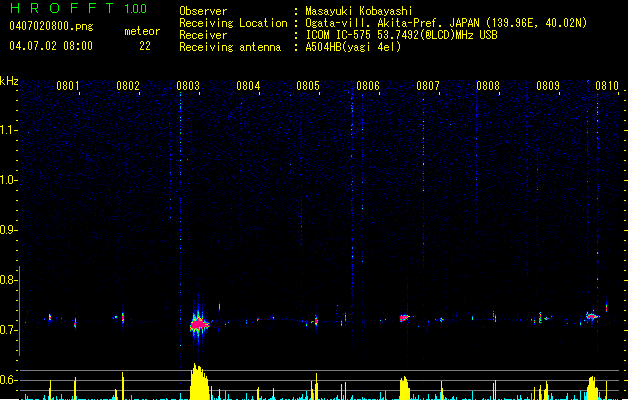The image size is (629, 400).
Task: Click the kHz axis unit label
Action: tap(9, 81)
